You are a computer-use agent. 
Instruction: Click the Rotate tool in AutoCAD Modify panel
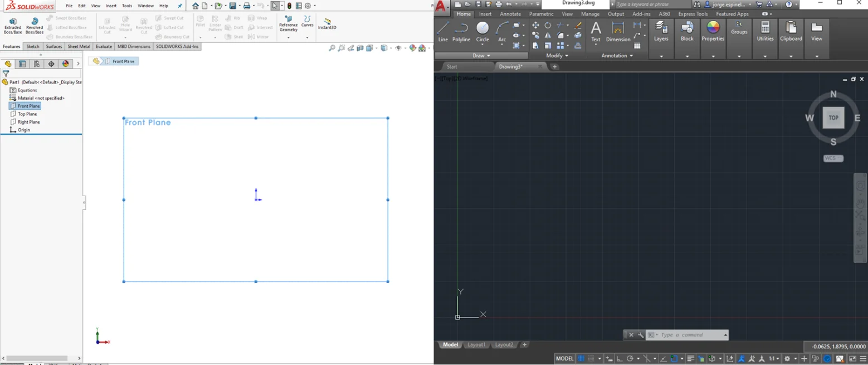point(548,25)
